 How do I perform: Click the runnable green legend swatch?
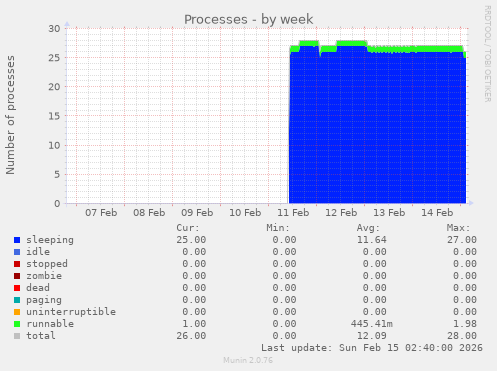click(x=17, y=324)
